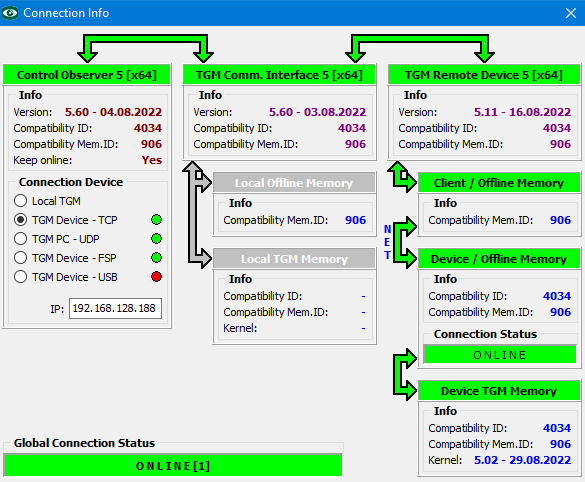This screenshot has width=585, height=482.
Task: Click the Global Connection Status ONLINE [1] bar
Action: tap(173, 466)
